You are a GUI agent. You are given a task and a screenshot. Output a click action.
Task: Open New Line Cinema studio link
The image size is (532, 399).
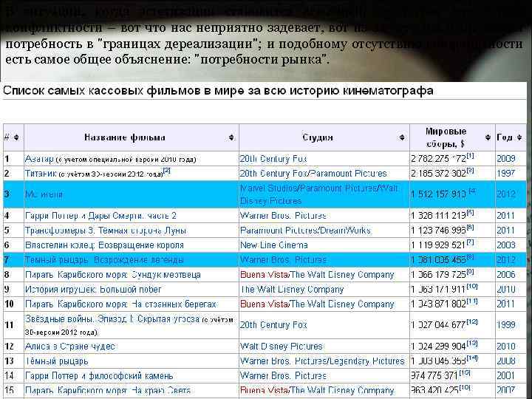point(274,245)
